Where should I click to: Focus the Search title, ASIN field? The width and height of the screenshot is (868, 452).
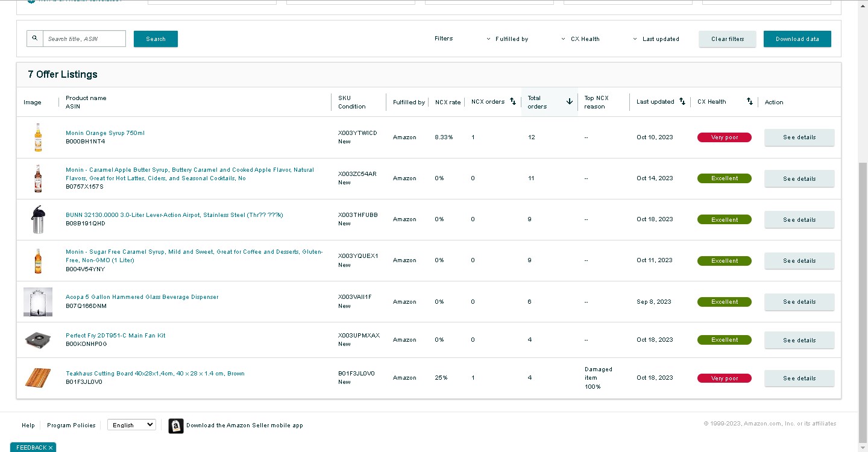pyautogui.click(x=84, y=39)
